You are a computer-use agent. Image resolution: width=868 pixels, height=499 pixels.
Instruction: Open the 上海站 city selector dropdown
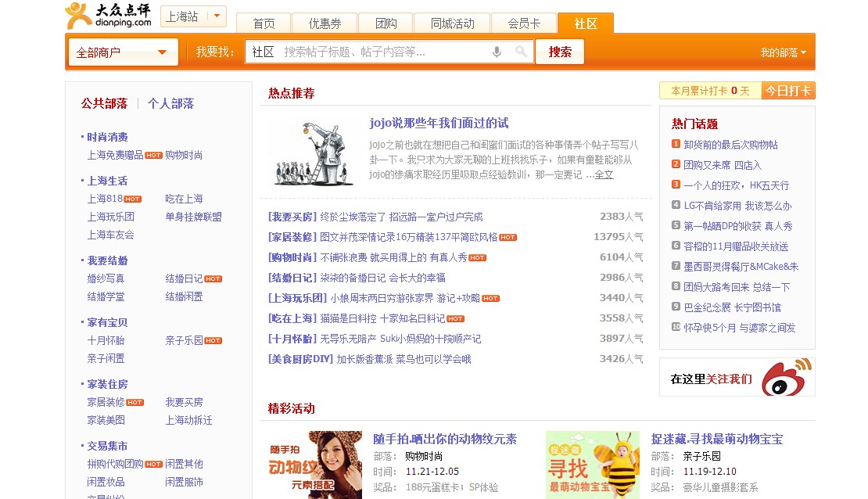(x=193, y=15)
